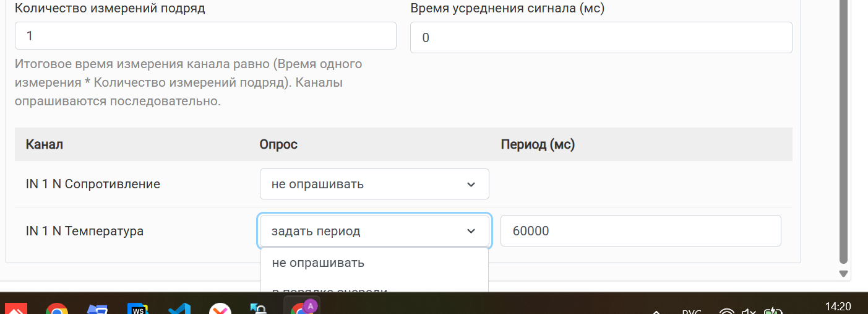
Task: Open Google Chrome from the taskbar
Action: (57, 309)
